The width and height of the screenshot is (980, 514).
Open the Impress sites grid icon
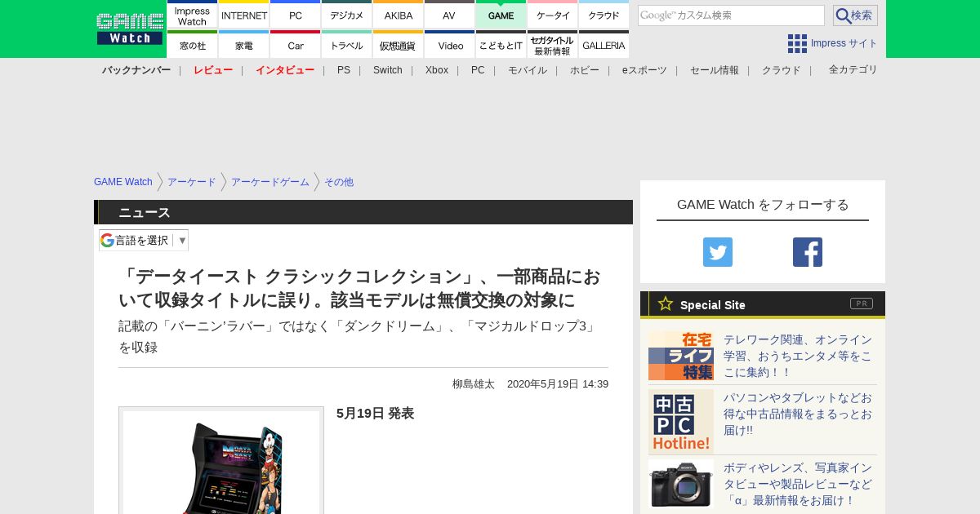pyautogui.click(x=797, y=43)
